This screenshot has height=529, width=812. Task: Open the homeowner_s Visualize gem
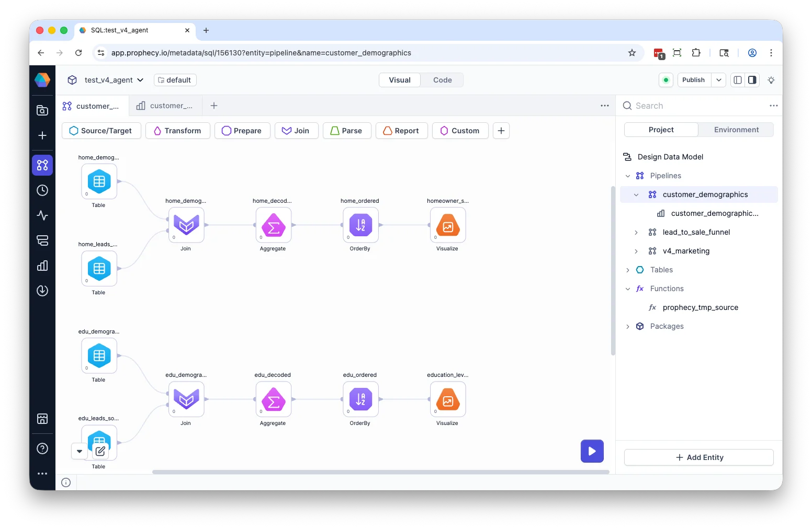pos(448,225)
